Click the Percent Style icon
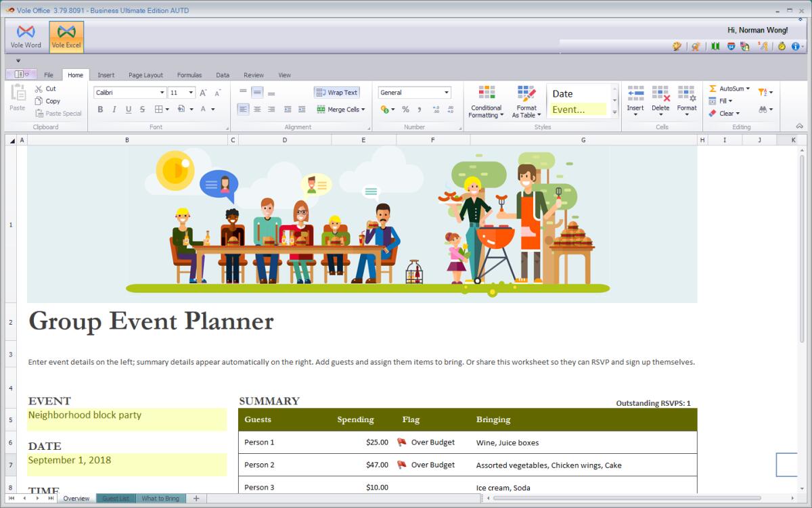812x508 pixels. 405,110
